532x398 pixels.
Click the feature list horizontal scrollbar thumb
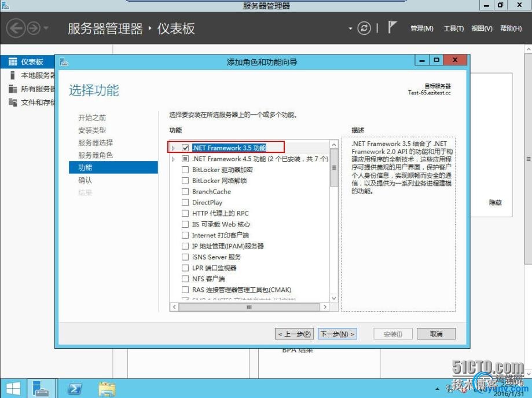pos(249,307)
